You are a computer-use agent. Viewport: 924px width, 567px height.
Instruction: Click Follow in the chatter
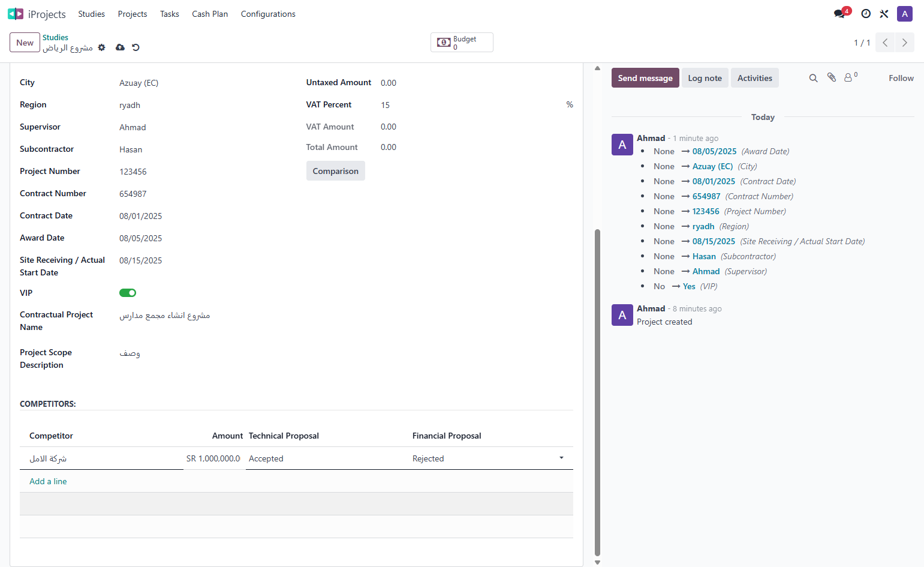(x=901, y=78)
